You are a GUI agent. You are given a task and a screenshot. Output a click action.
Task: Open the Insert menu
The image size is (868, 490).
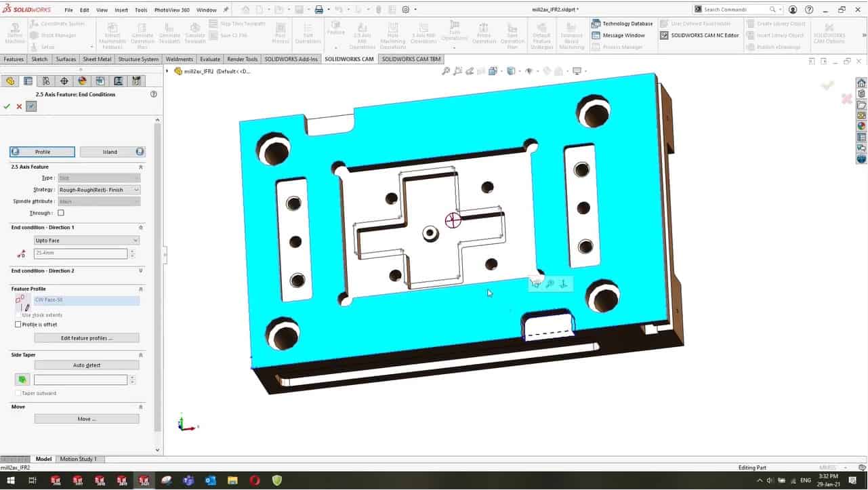tap(121, 10)
